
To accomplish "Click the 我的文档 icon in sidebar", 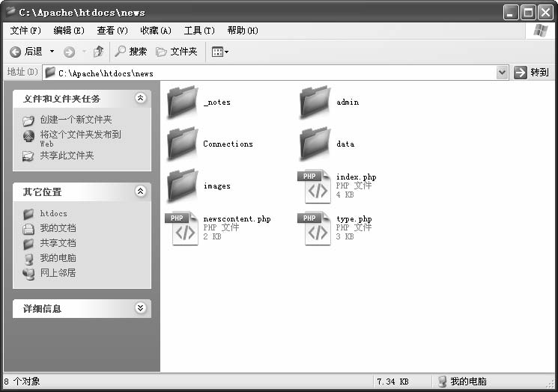I will point(28,229).
